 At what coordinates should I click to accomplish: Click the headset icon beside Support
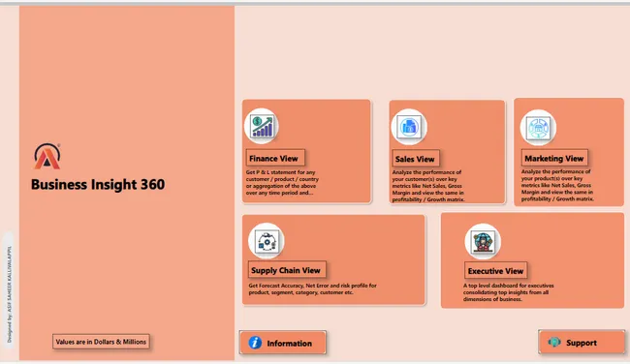click(554, 343)
